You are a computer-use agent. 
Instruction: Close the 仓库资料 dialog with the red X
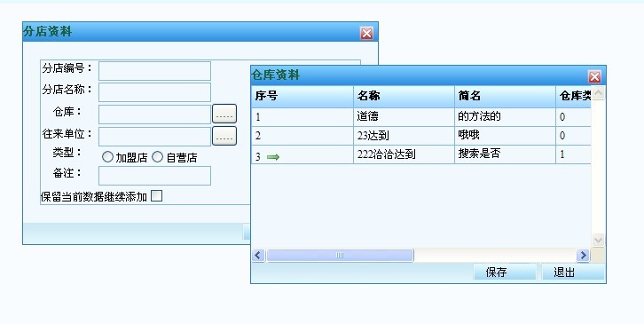click(594, 76)
